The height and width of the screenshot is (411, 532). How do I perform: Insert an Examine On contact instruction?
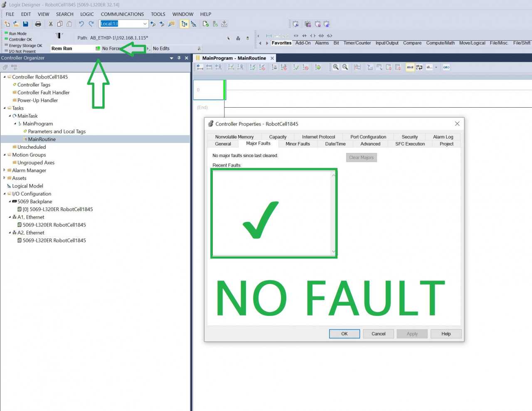pos(296,36)
